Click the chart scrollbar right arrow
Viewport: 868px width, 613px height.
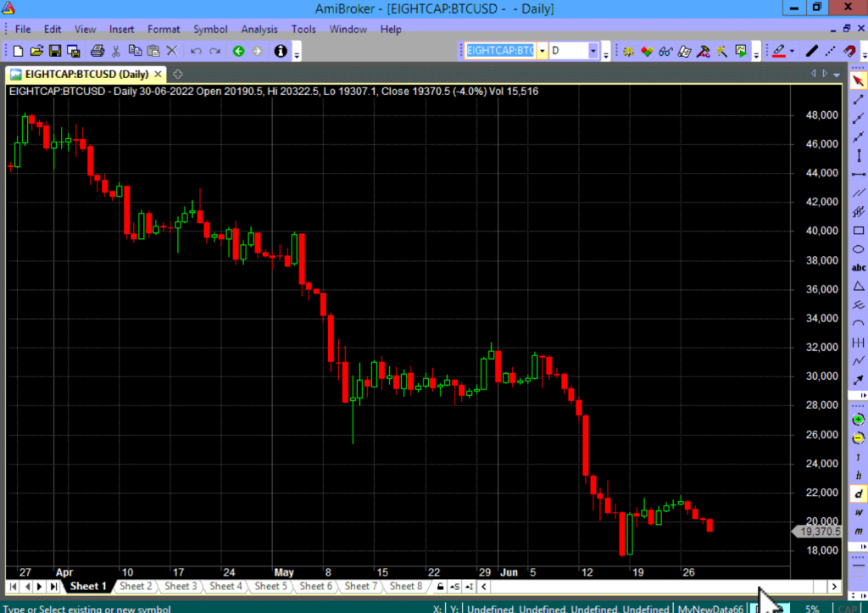pos(834,587)
